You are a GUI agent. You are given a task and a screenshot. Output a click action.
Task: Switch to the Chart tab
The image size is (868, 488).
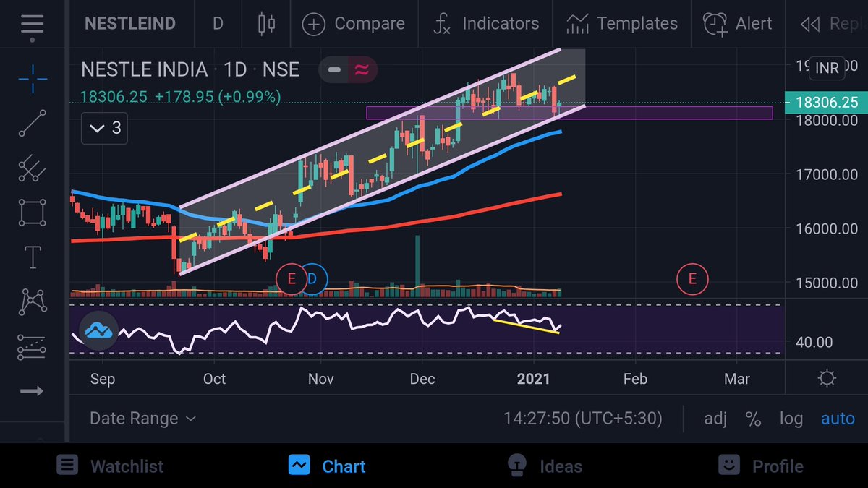[x=326, y=466]
